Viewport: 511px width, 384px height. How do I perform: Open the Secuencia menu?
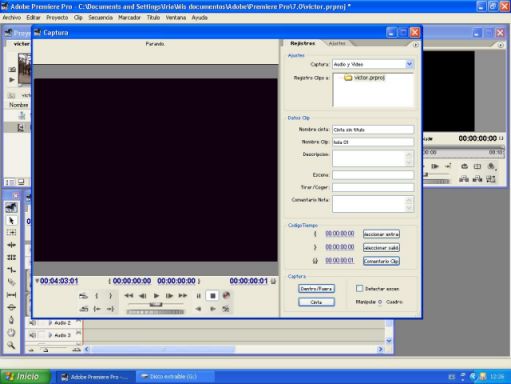click(x=100, y=17)
